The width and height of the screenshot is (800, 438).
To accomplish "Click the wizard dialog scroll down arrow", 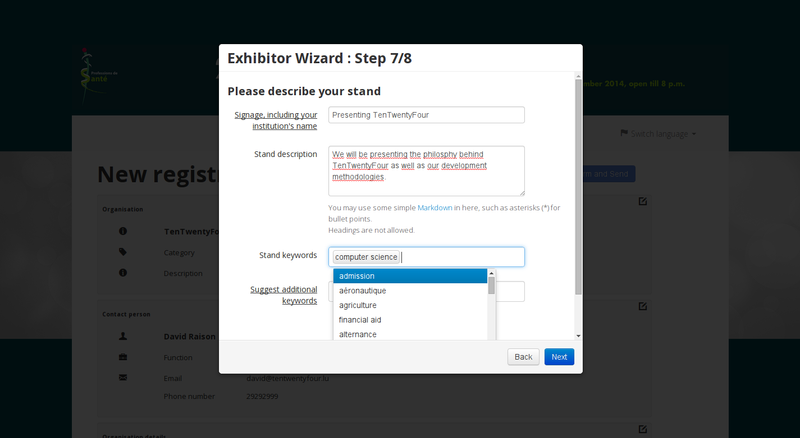I will [578, 336].
